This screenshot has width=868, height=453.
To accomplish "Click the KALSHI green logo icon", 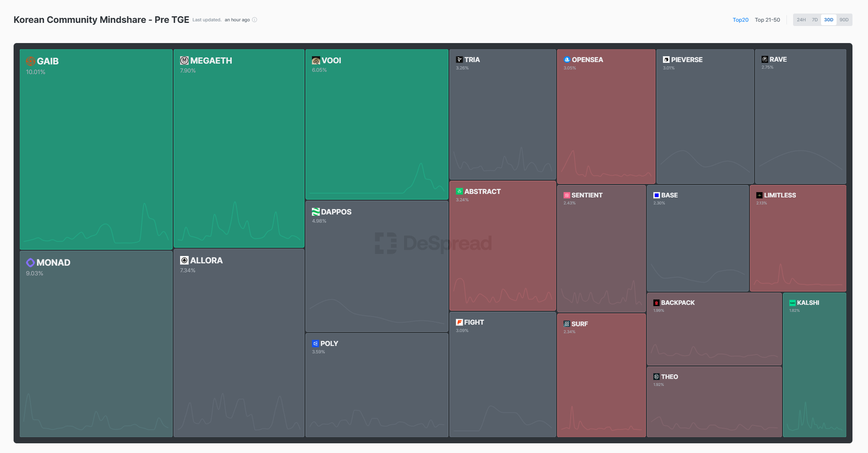I will coord(792,303).
